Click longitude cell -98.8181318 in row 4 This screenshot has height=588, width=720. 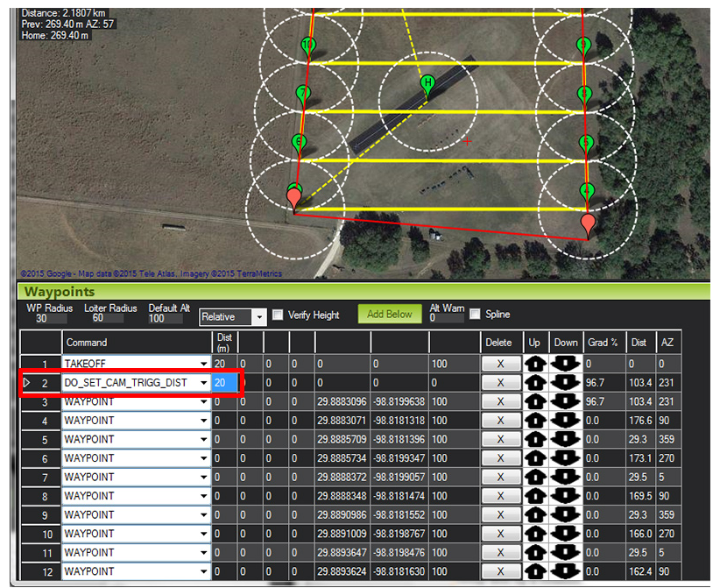point(399,421)
